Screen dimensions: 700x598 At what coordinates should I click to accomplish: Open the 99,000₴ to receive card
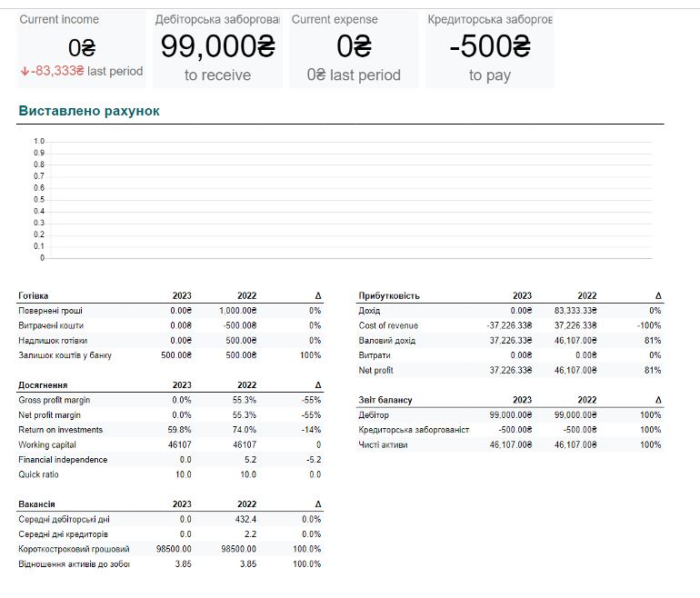pyautogui.click(x=217, y=49)
